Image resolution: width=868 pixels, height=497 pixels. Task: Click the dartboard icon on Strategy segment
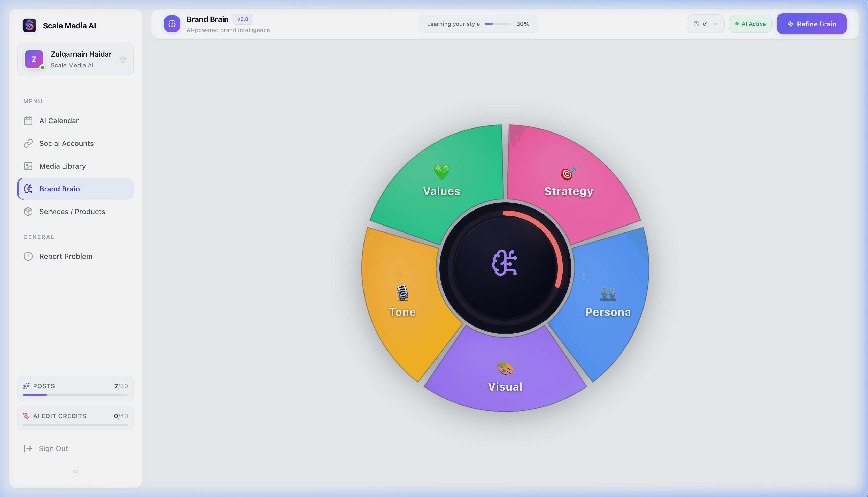pos(568,173)
